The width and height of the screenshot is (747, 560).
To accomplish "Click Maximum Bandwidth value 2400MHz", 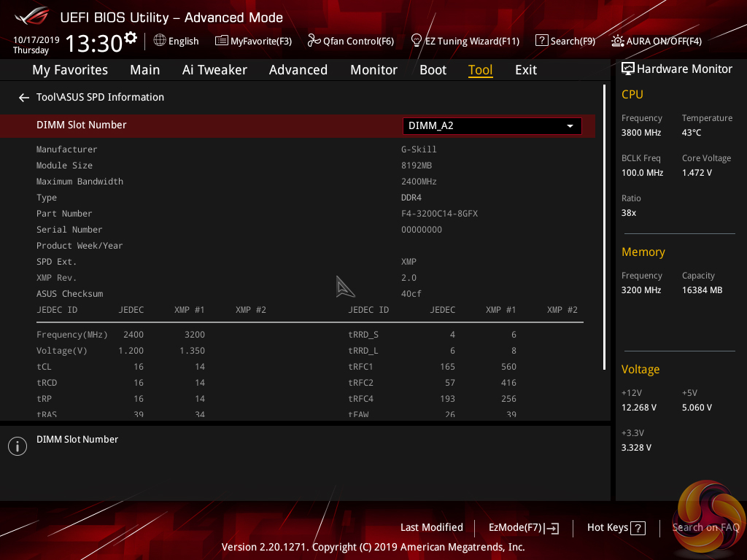I will coord(419,182).
